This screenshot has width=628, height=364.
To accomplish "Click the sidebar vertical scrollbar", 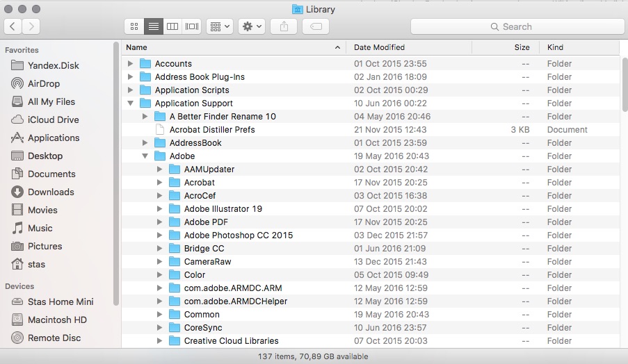I will click(116, 174).
